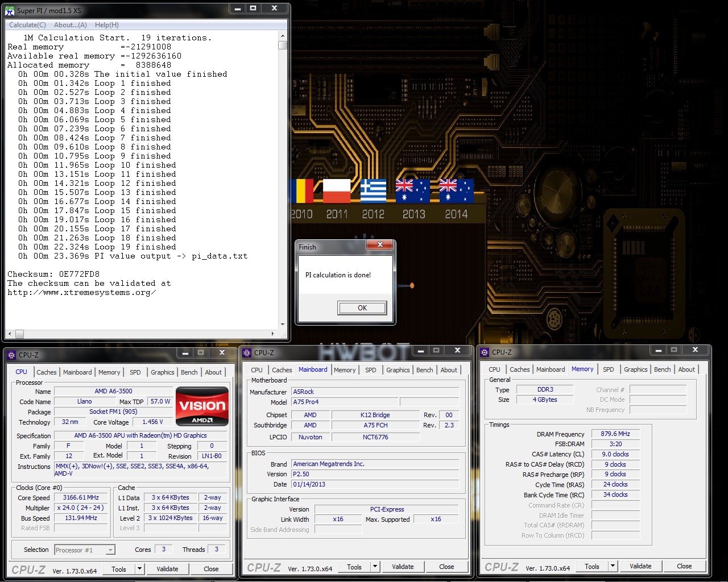The height and width of the screenshot is (582, 728).
Task: Switch to Memory tab in left CPU-Z window
Action: point(109,372)
